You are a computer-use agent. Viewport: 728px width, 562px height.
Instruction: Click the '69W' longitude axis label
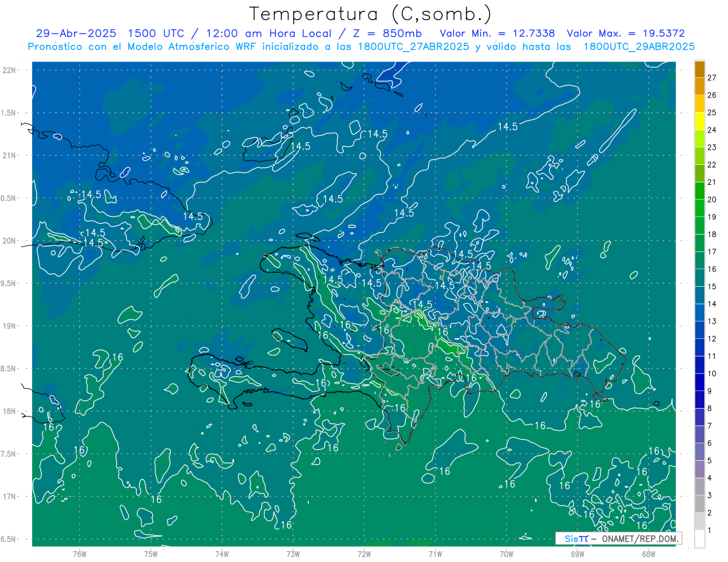pos(578,554)
